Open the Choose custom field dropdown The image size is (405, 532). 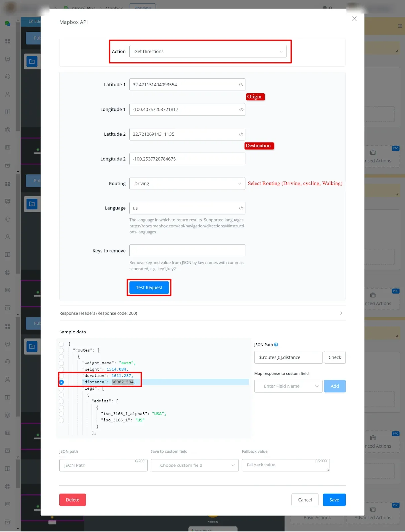point(194,465)
